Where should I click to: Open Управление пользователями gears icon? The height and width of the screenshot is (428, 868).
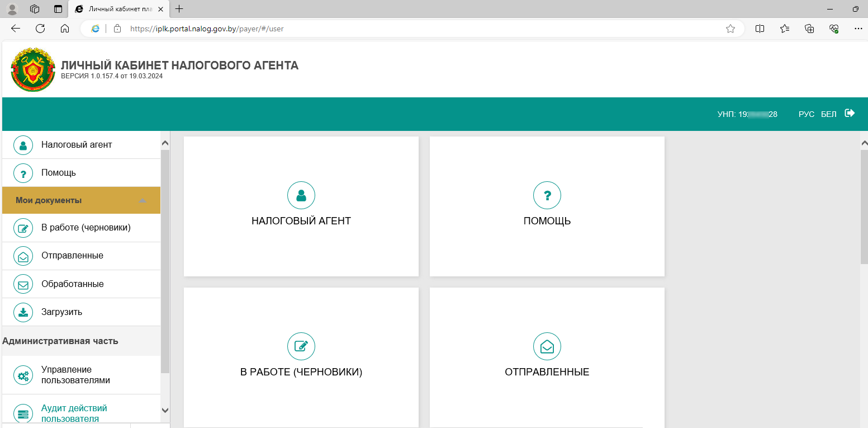(x=23, y=375)
